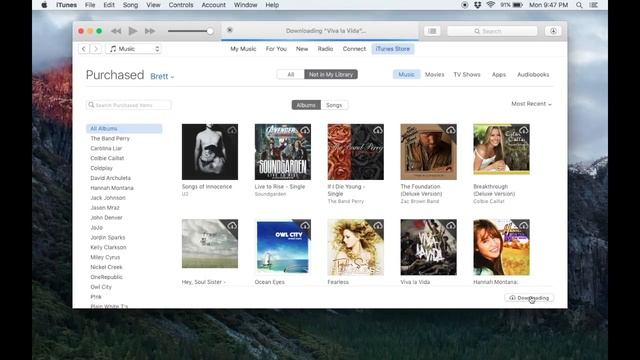Image resolution: width=640 pixels, height=360 pixels.
Task: Open the downloads icon at top right
Action: tap(553, 31)
